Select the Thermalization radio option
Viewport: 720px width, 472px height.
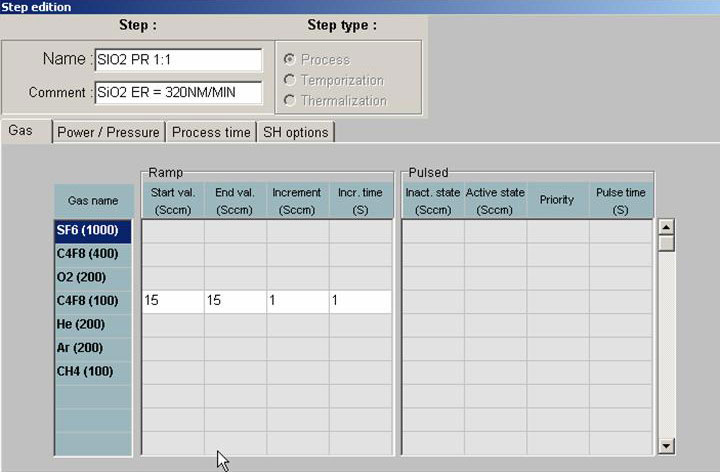(291, 100)
